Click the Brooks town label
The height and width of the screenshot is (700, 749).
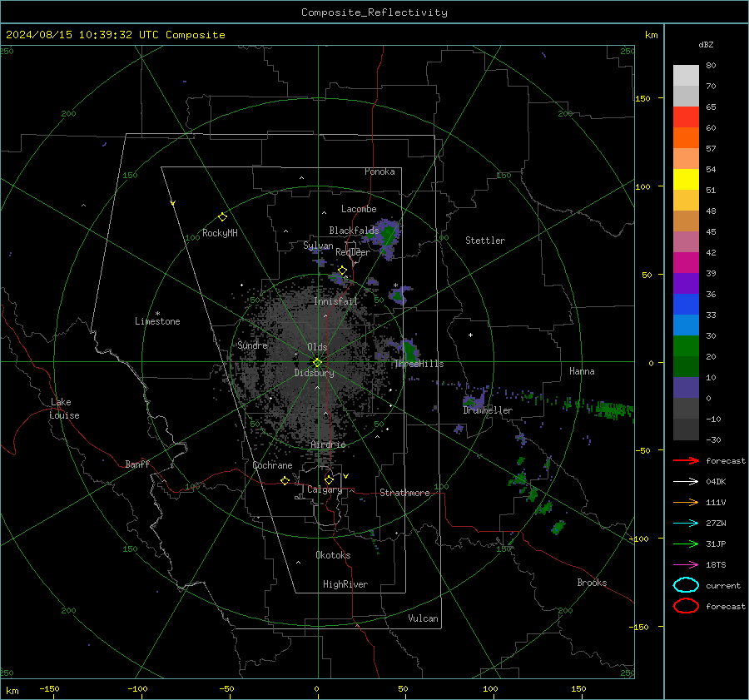click(x=592, y=583)
